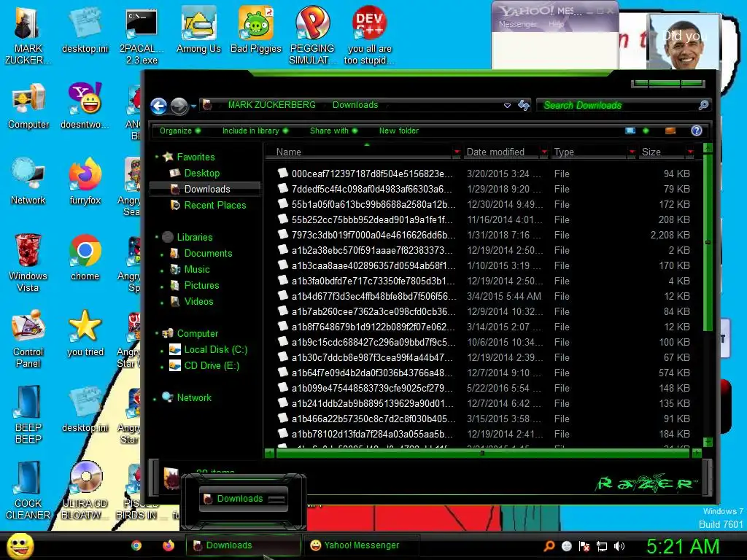The image size is (747, 560).
Task: Click the Downloads thumbnail preview above taskbar
Action: point(244,499)
